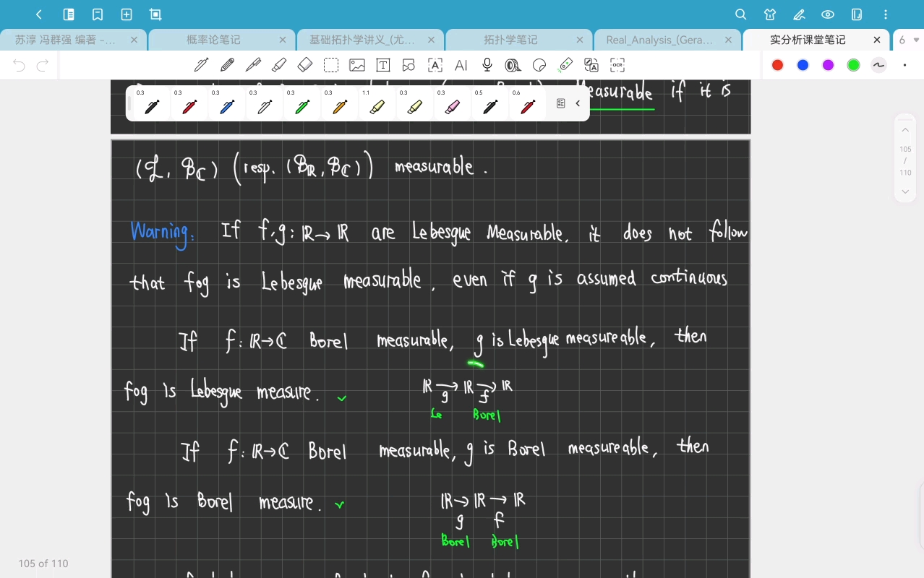The image size is (924, 578).
Task: Open the stroke style wavy line option
Action: (878, 65)
